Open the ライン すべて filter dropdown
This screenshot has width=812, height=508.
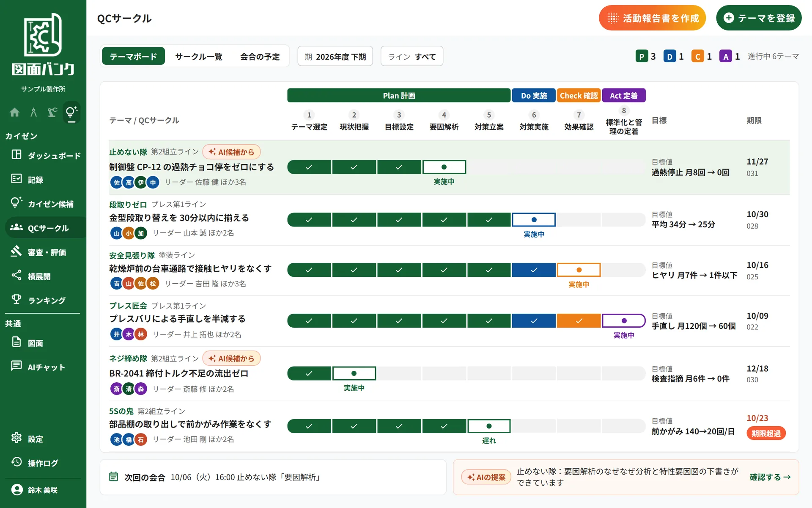[411, 56]
